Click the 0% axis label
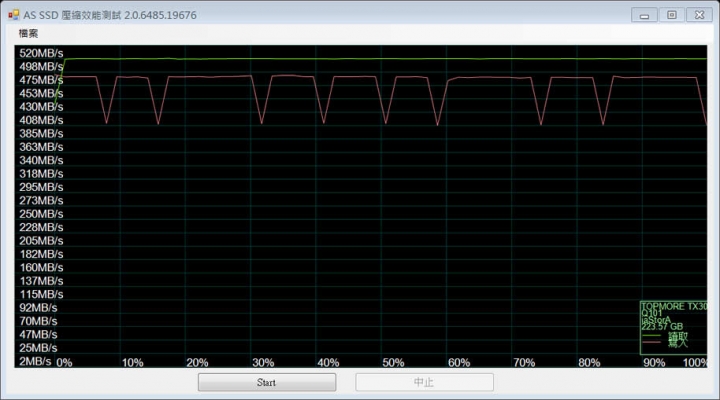 [x=64, y=362]
